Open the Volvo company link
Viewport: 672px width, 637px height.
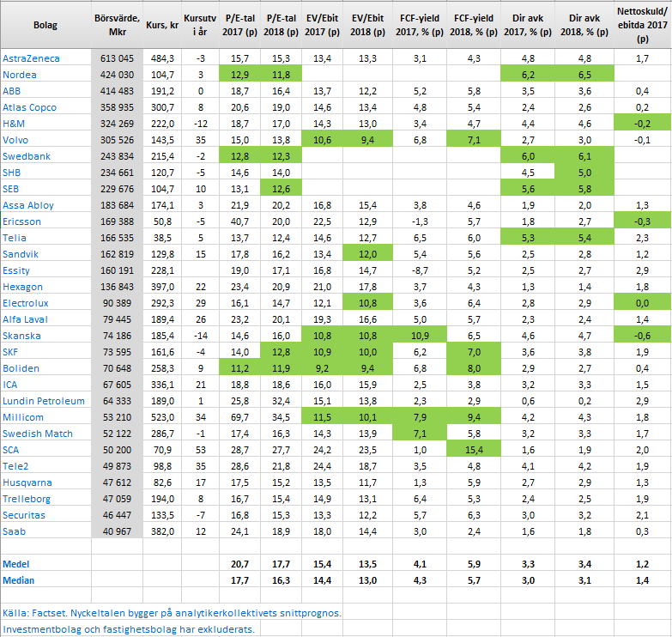pos(15,140)
